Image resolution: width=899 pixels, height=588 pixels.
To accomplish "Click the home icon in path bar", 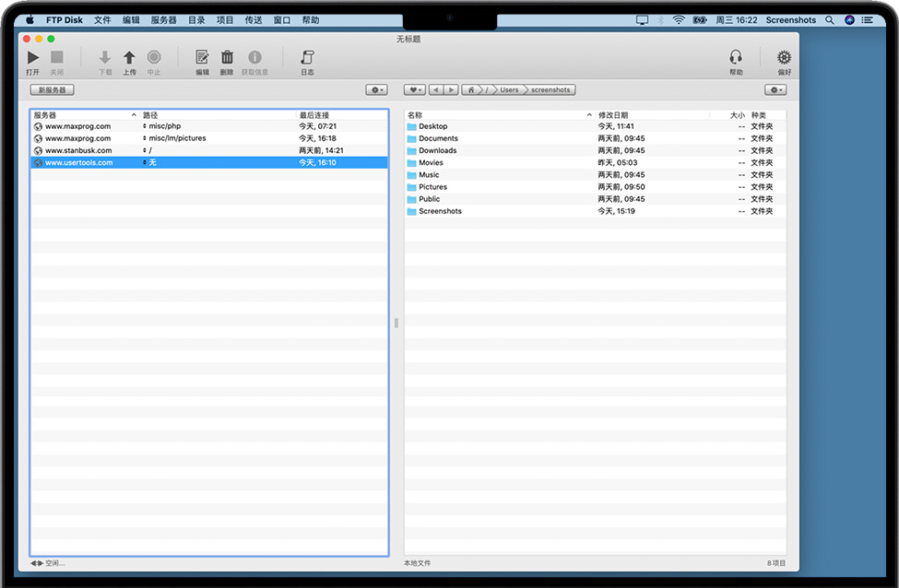I will (x=472, y=90).
